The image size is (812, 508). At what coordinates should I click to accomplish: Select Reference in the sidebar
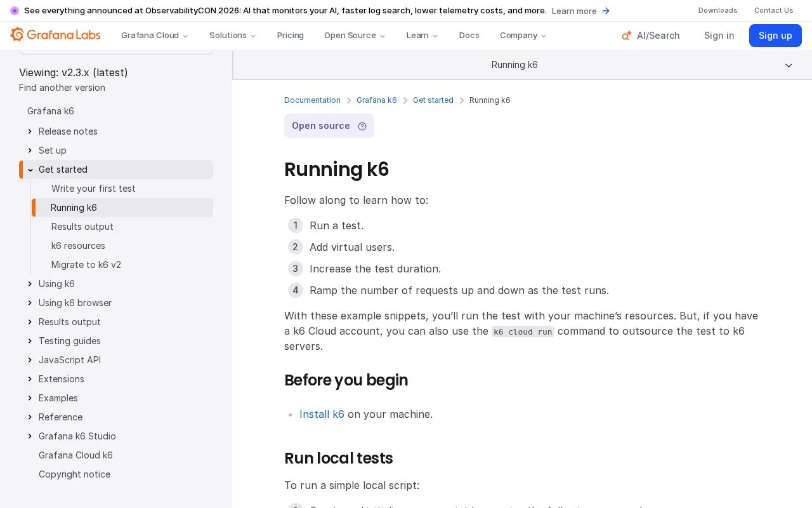click(60, 417)
